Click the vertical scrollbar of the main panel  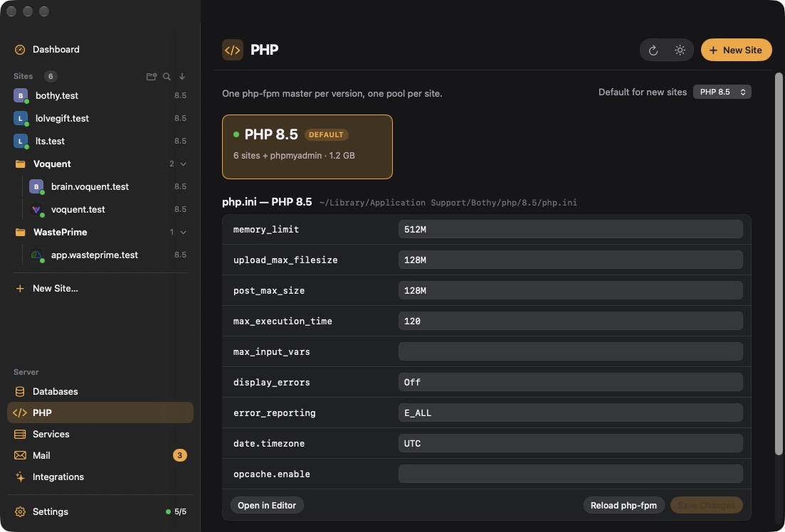pyautogui.click(x=779, y=265)
